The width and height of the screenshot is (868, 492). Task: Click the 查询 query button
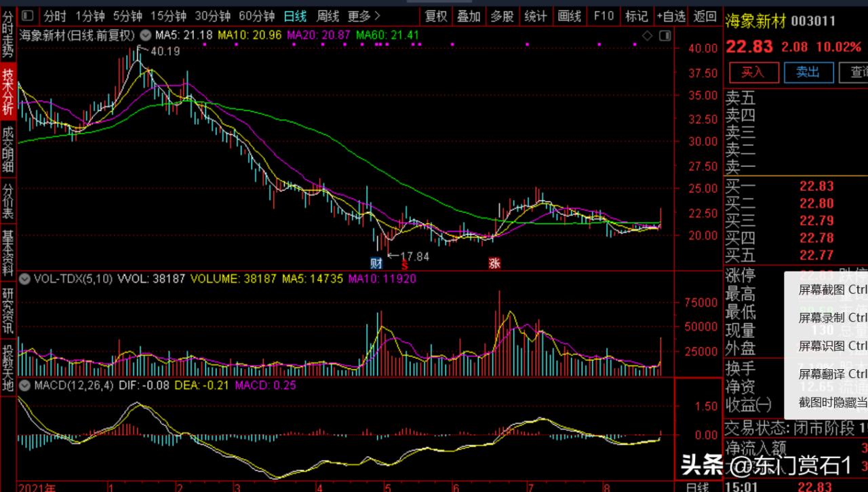click(x=855, y=72)
